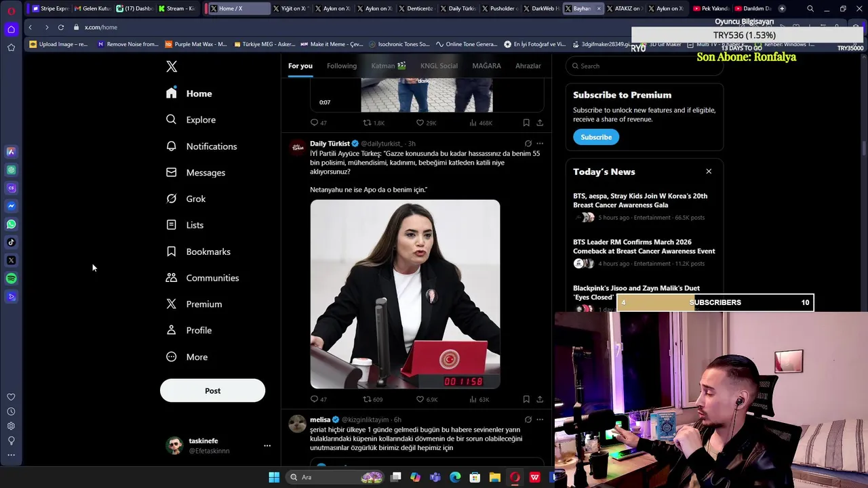Click the X Search input field
Screen dimensions: 868x488
point(644,66)
